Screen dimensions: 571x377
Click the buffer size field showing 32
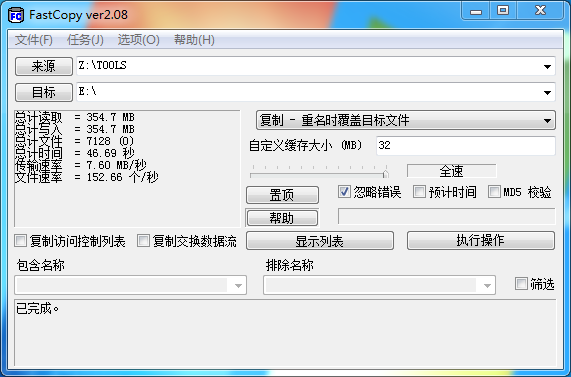tap(466, 146)
